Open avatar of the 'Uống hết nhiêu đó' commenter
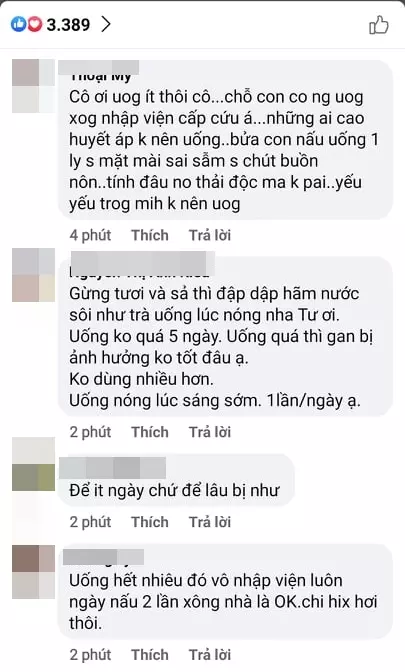The width and height of the screenshot is (405, 672). [x=33, y=572]
